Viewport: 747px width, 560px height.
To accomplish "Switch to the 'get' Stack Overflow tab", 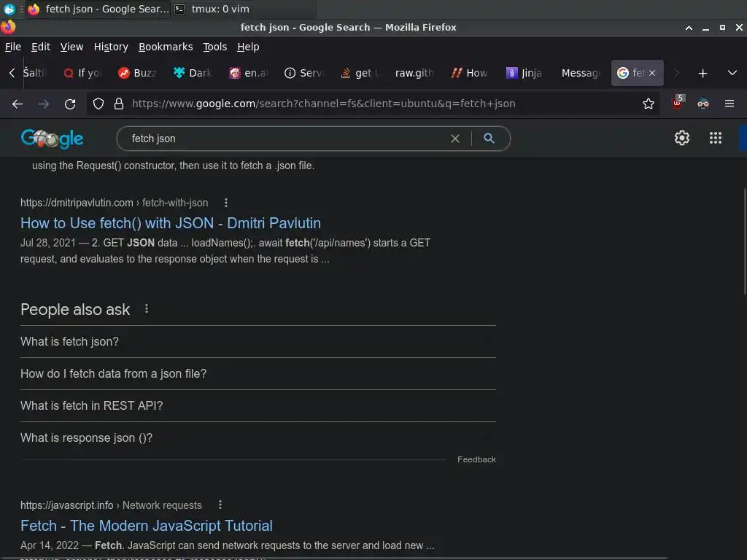I will coord(359,73).
